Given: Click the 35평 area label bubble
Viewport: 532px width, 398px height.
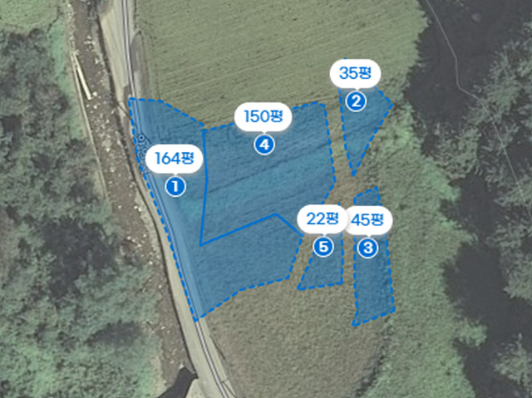Looking at the screenshot, I should (x=356, y=73).
